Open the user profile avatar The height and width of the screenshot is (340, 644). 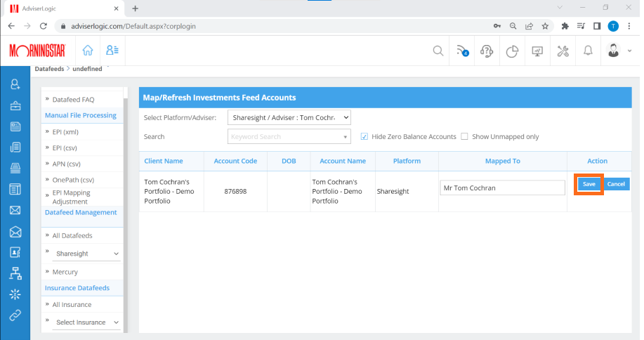click(613, 51)
